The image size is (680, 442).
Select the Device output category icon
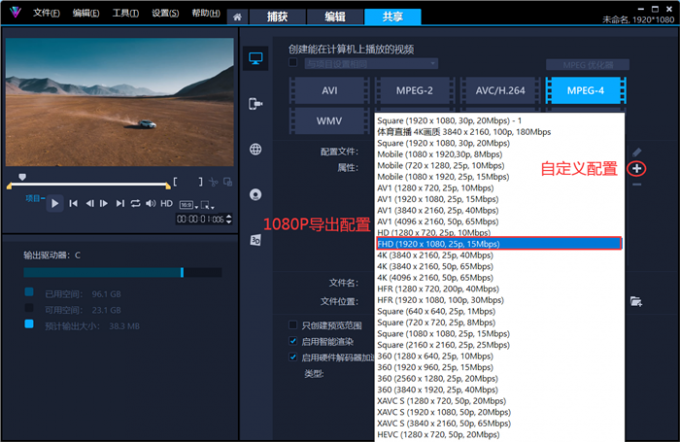click(x=256, y=103)
